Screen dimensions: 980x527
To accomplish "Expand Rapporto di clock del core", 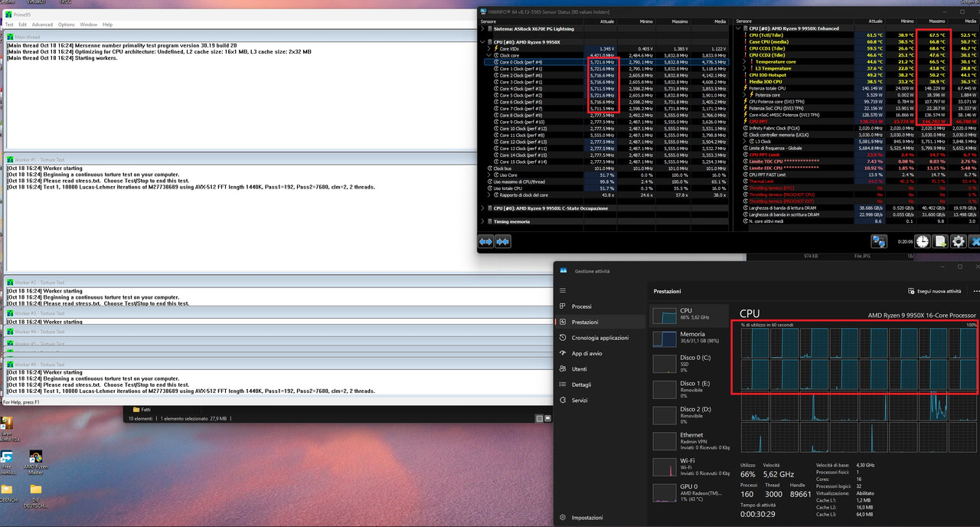I will click(489, 194).
